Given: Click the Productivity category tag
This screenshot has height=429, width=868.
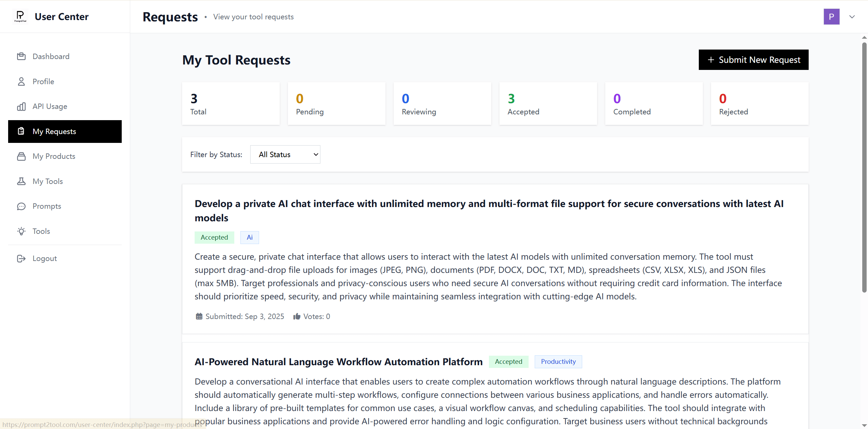Looking at the screenshot, I should (x=558, y=361).
